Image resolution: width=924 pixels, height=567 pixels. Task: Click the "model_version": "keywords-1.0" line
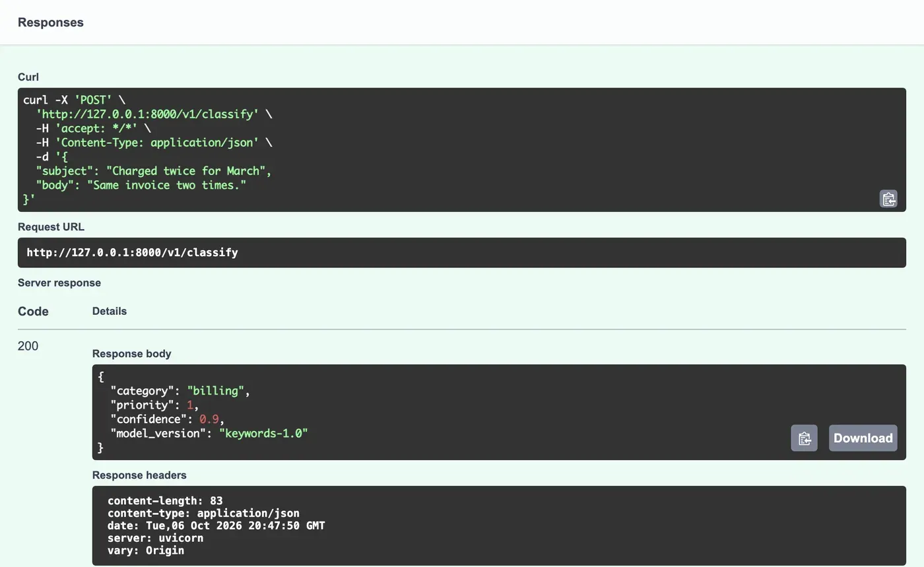click(x=209, y=434)
